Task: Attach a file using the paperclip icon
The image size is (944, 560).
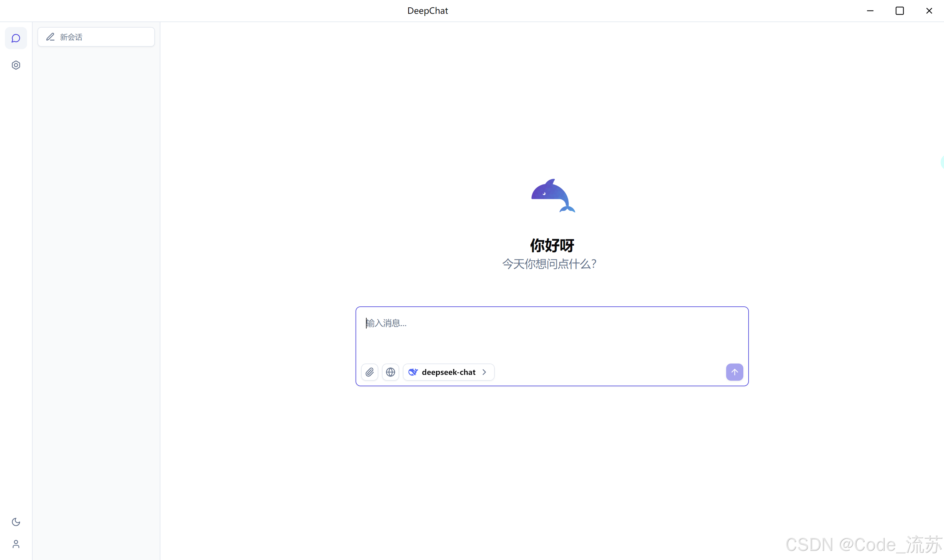Action: click(x=369, y=372)
